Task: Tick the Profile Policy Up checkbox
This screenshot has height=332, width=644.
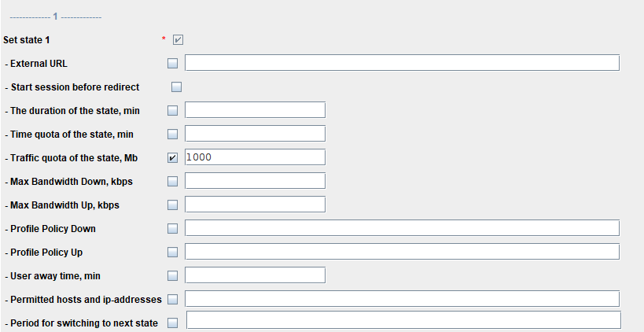Action: [x=173, y=253]
